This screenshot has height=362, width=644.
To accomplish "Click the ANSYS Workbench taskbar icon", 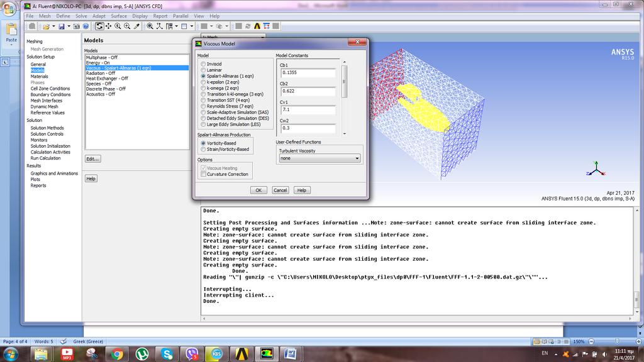I will coord(241,354).
